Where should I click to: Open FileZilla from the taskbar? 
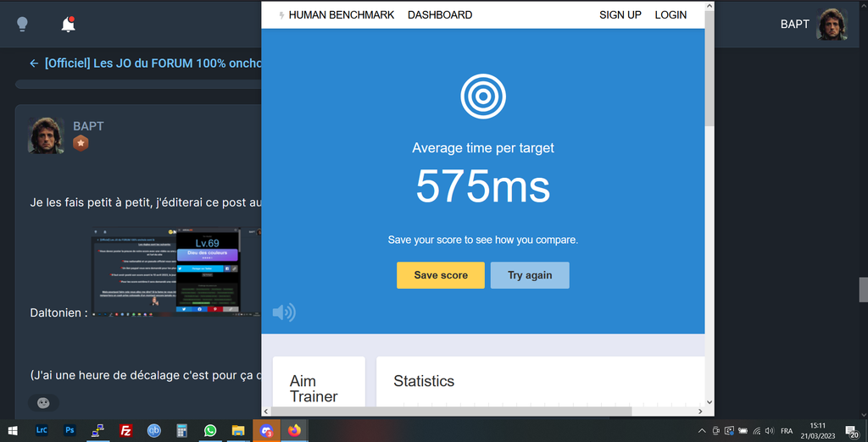tap(126, 430)
